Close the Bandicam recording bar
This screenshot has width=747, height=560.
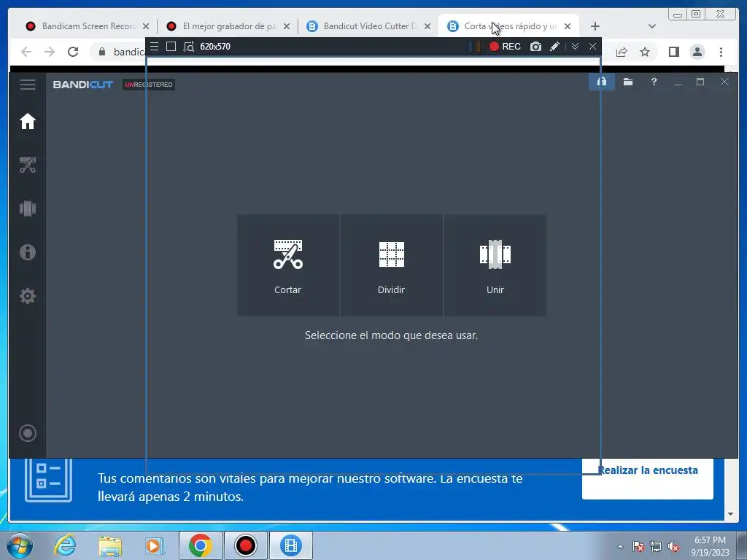click(x=592, y=46)
